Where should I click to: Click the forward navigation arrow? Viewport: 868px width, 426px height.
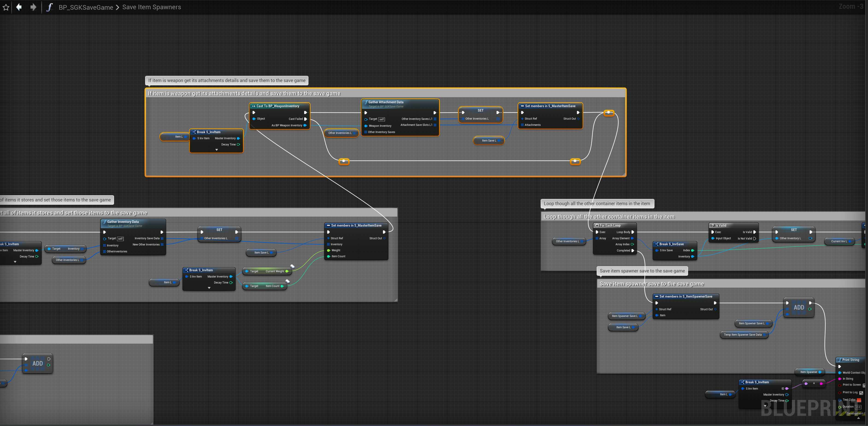point(33,7)
